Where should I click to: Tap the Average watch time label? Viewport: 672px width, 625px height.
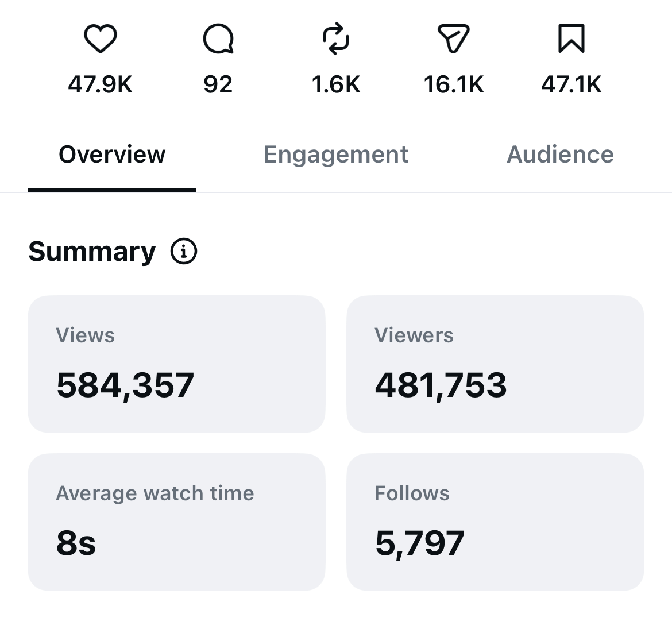pos(155,493)
